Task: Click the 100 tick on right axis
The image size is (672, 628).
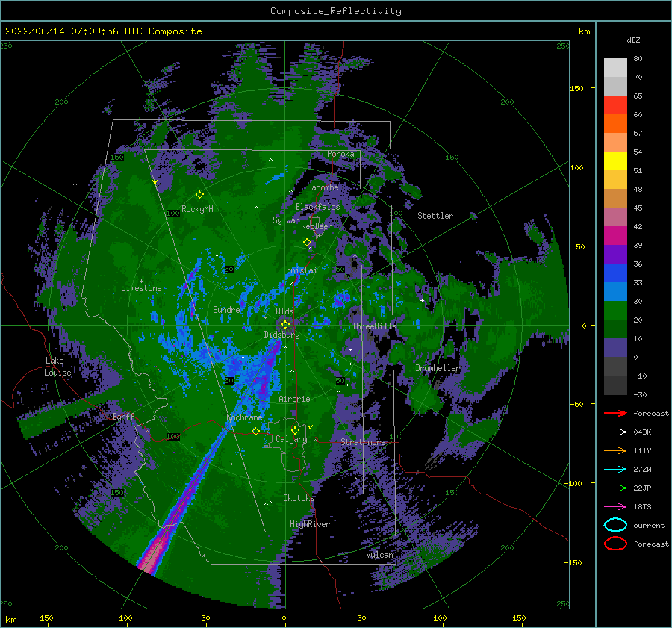Action: pos(576,167)
